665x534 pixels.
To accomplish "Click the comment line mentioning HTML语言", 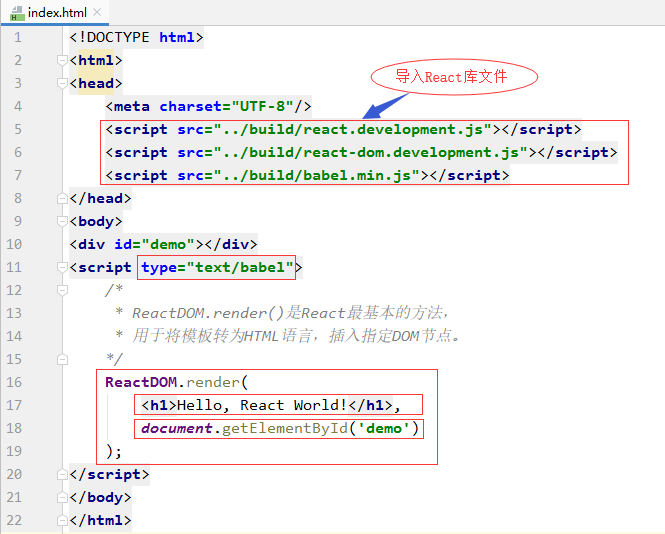I will (x=288, y=336).
